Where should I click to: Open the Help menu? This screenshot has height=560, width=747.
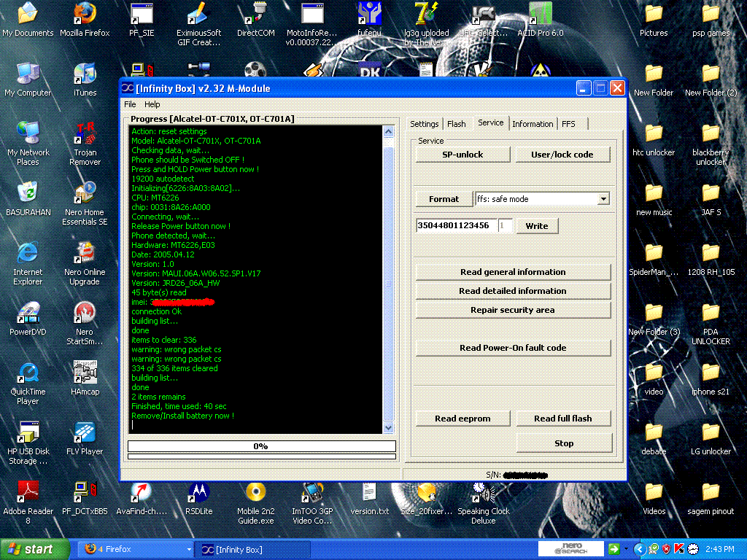(x=152, y=104)
